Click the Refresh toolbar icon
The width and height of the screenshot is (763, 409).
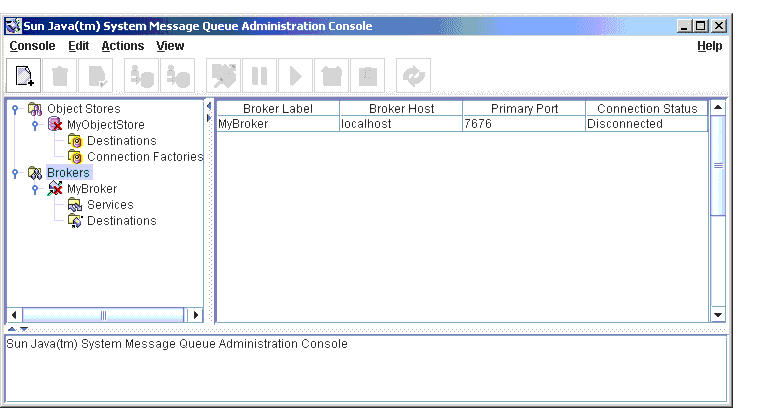[413, 76]
